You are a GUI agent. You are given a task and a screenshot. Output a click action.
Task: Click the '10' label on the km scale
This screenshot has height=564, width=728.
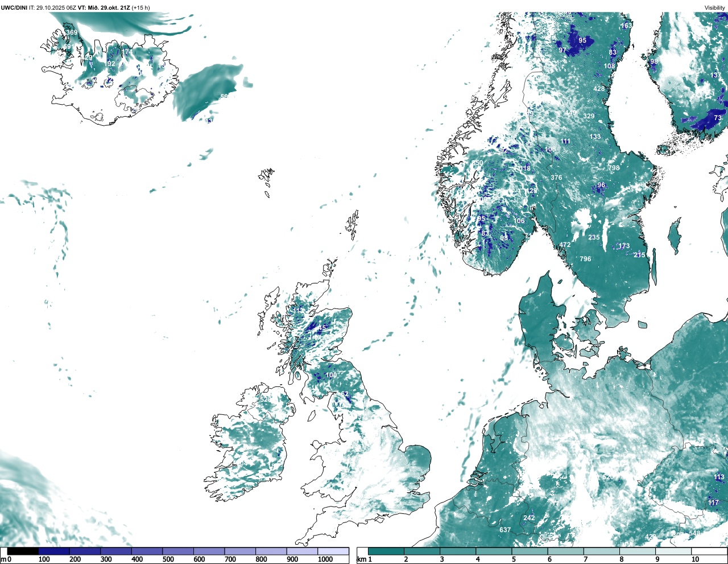(695, 559)
